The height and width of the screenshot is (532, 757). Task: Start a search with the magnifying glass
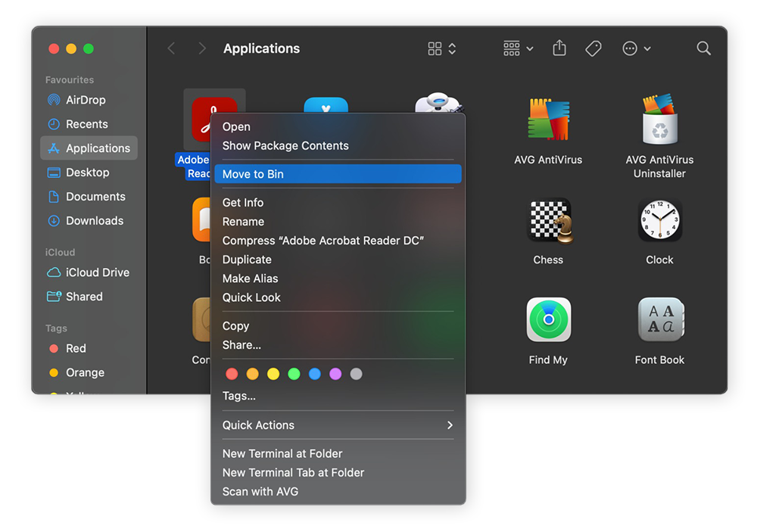pyautogui.click(x=703, y=48)
